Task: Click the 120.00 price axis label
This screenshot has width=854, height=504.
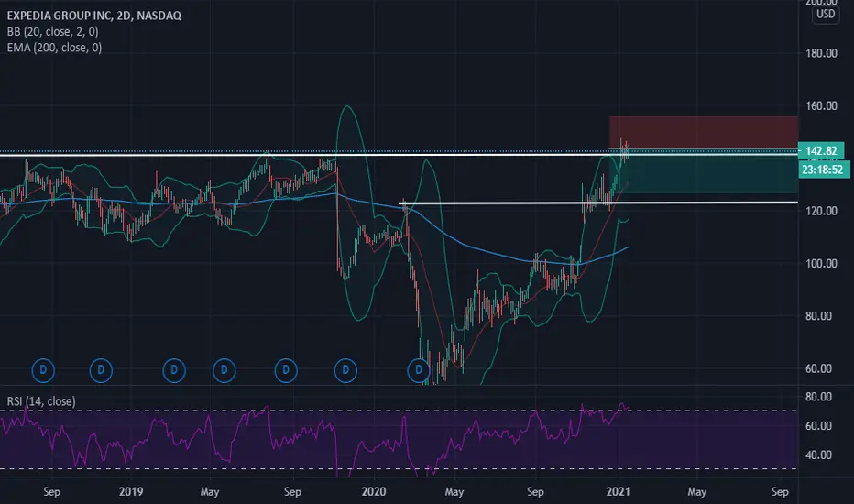Action: pyautogui.click(x=821, y=211)
